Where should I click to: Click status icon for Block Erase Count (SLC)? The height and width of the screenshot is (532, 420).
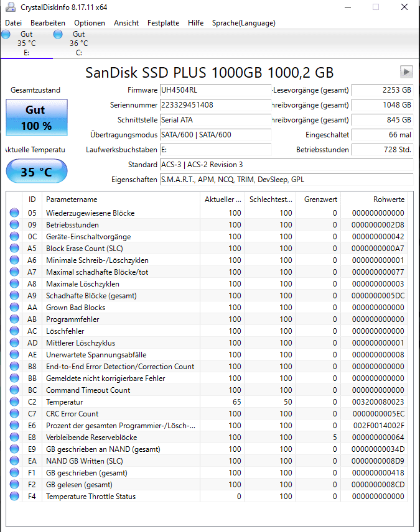pyautogui.click(x=14, y=249)
